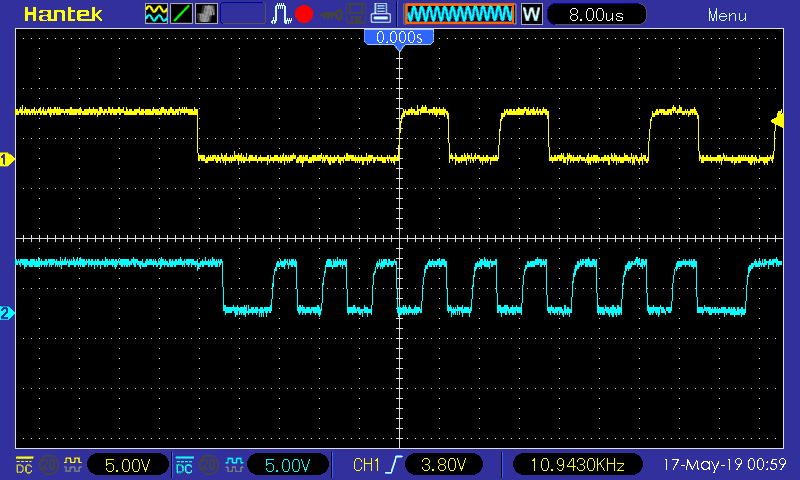Click the 0.000s trigger position marker

tap(399, 38)
